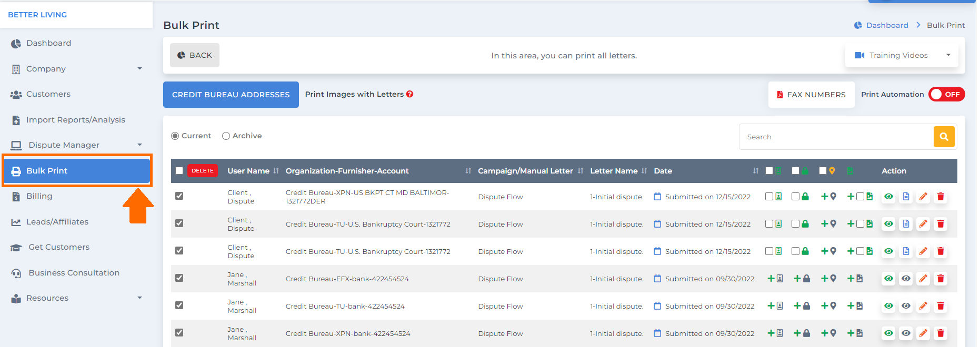Viewport: 980px width, 347px height.
Task: Click the green eye icon in the Credit Bureau-EFX-bank row
Action: click(x=888, y=279)
